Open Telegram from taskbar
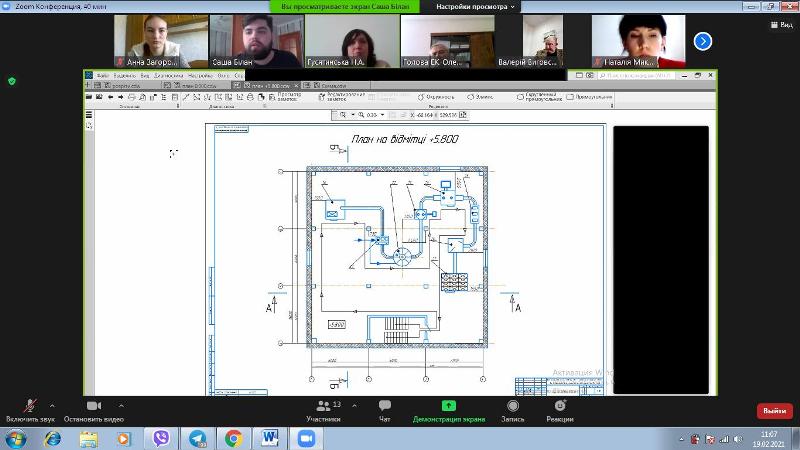 pyautogui.click(x=197, y=439)
